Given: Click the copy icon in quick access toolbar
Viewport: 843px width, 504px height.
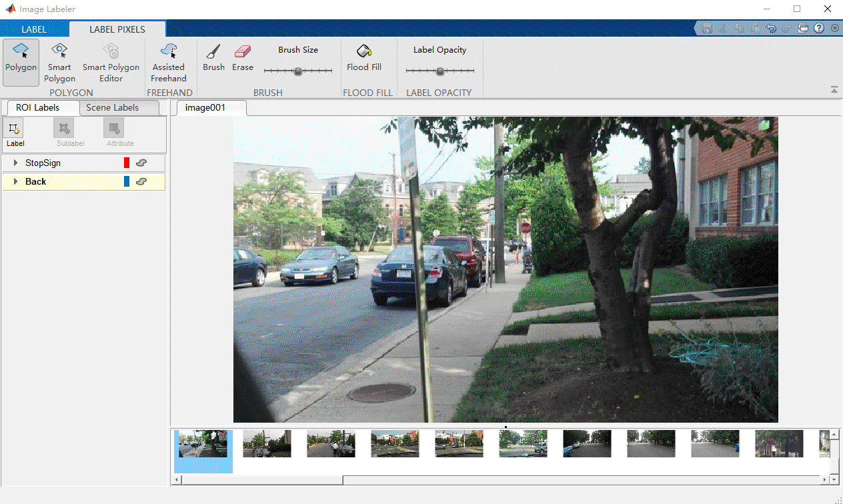Looking at the screenshot, I should [739, 29].
